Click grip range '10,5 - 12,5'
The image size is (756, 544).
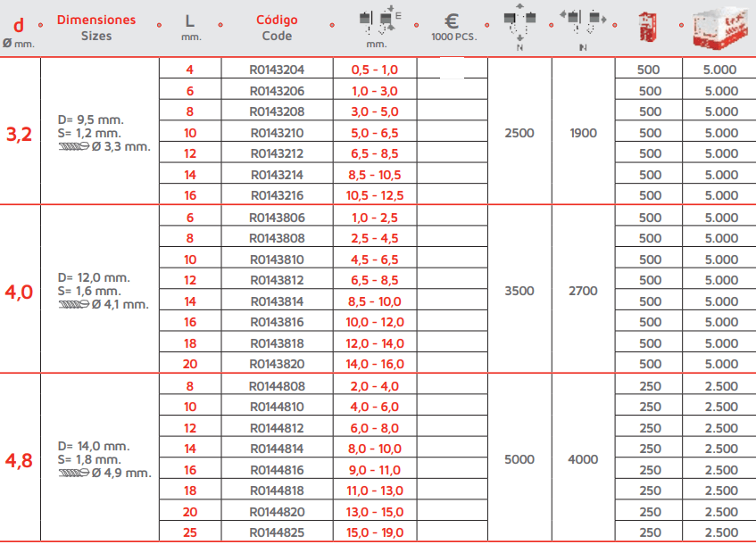pyautogui.click(x=375, y=195)
